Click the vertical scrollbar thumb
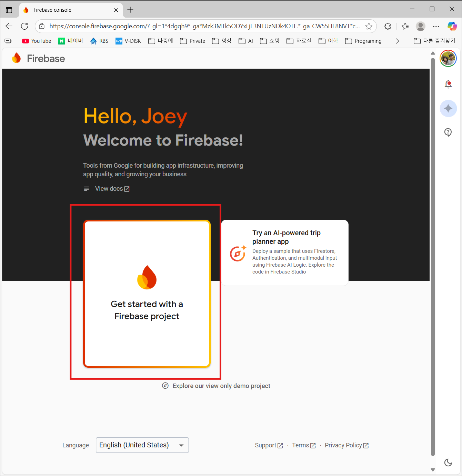The height and width of the screenshot is (476, 462). 433,257
